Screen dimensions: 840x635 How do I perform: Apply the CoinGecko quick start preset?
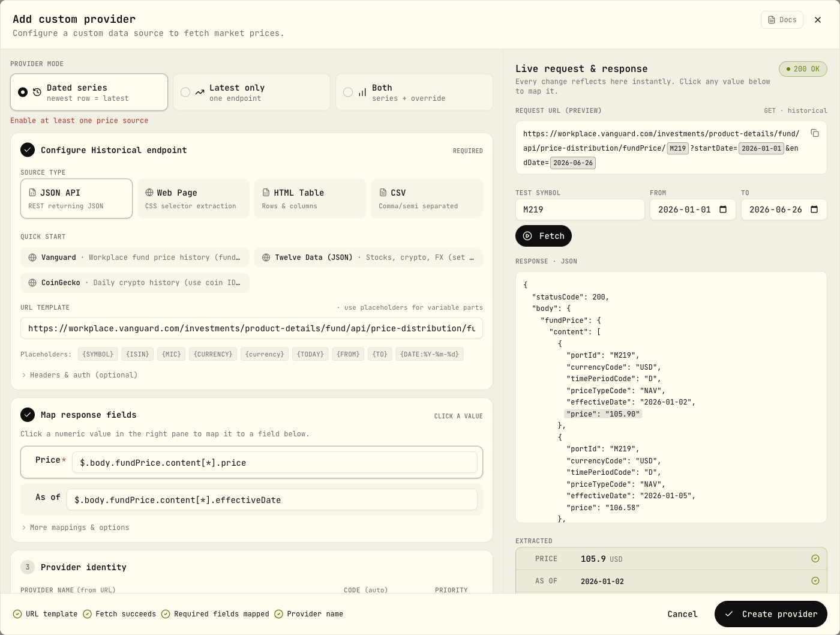(135, 283)
